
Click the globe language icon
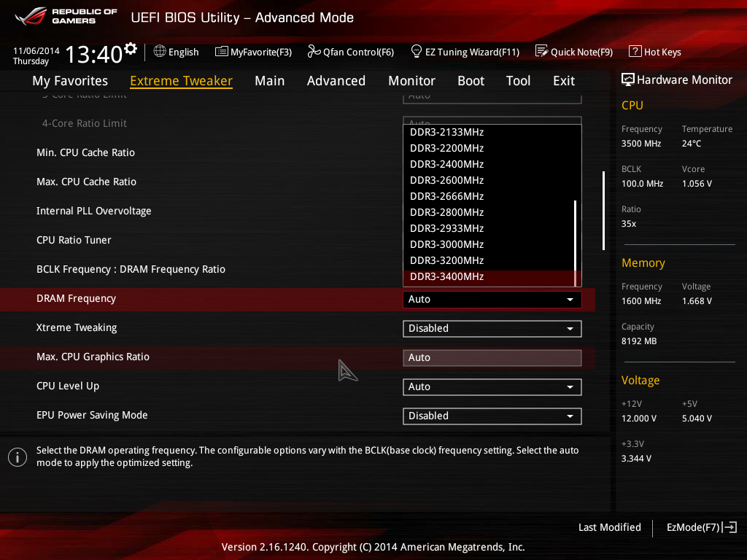click(160, 51)
